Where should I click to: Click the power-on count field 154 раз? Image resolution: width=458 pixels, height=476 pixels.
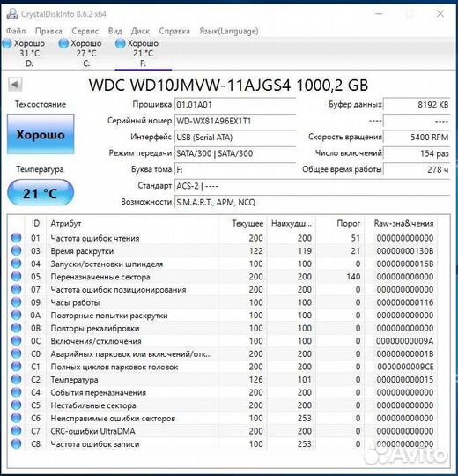click(417, 153)
